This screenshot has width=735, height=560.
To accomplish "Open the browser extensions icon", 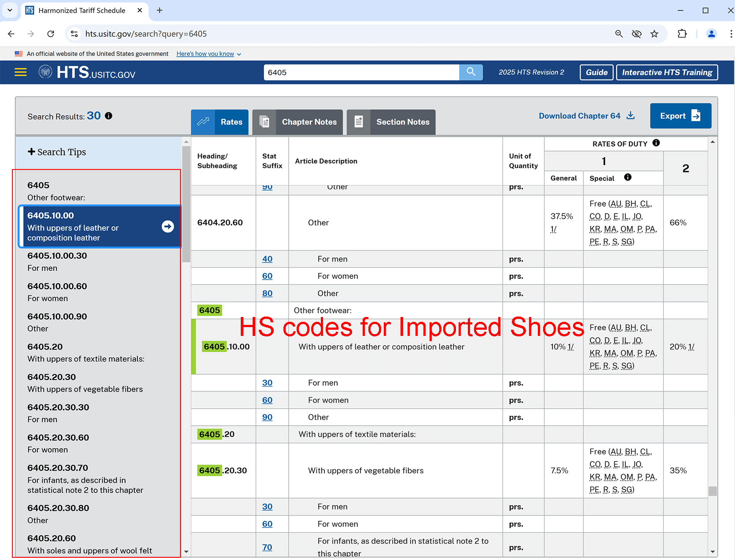I will tap(682, 34).
